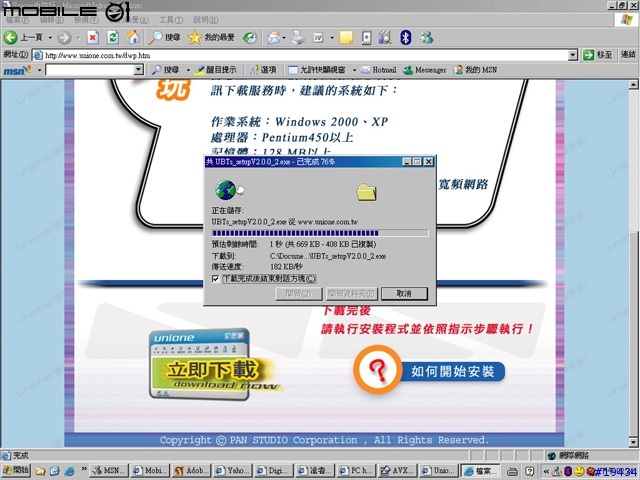640x480 pixels.
Task: Print the page with printer icon
Action: (298, 38)
